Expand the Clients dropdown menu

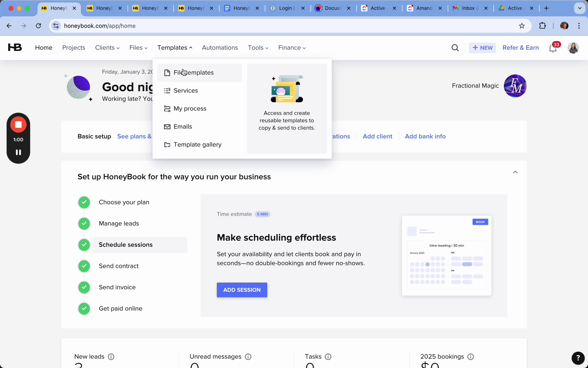pos(107,48)
